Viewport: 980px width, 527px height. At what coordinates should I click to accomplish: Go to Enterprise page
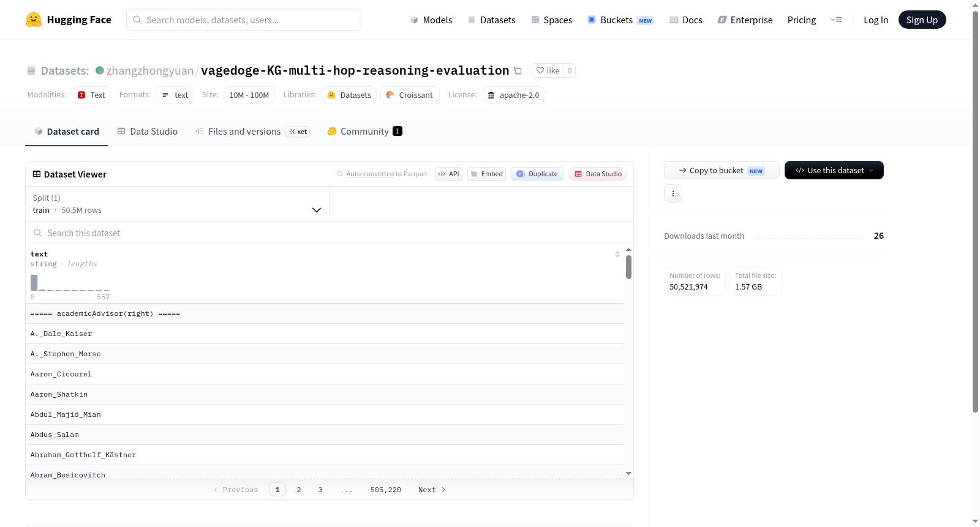[745, 20]
